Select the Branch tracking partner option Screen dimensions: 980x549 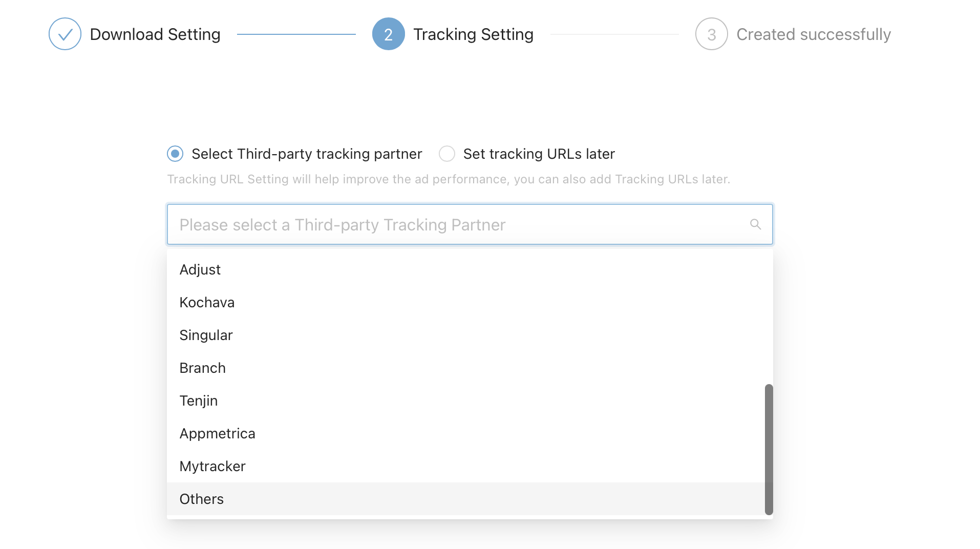pos(202,368)
